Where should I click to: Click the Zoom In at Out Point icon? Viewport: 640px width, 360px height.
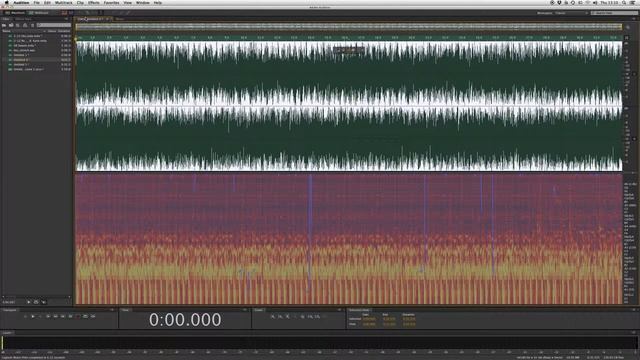pyautogui.click(x=318, y=316)
